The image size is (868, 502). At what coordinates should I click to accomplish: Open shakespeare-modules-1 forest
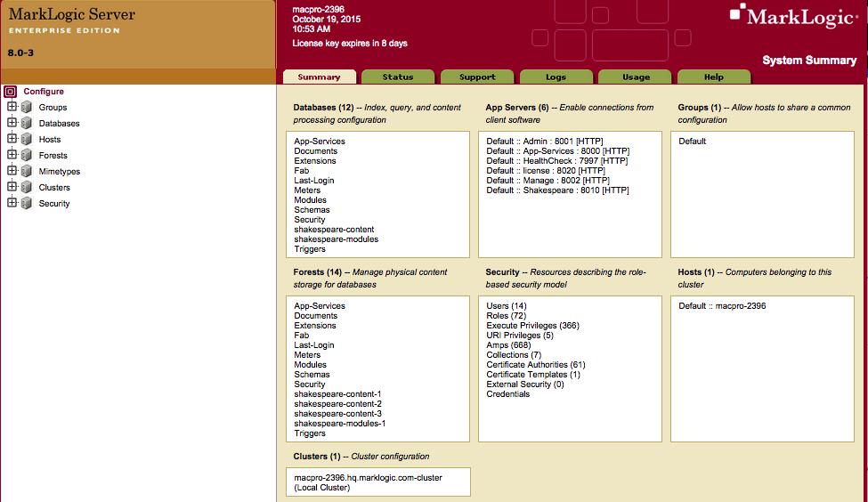coord(340,424)
